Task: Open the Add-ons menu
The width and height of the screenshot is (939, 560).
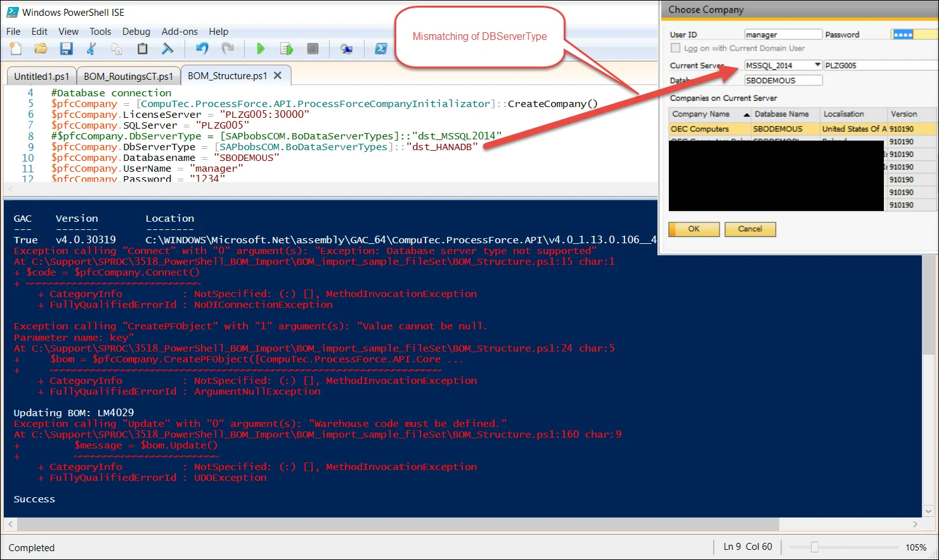Action: point(179,32)
